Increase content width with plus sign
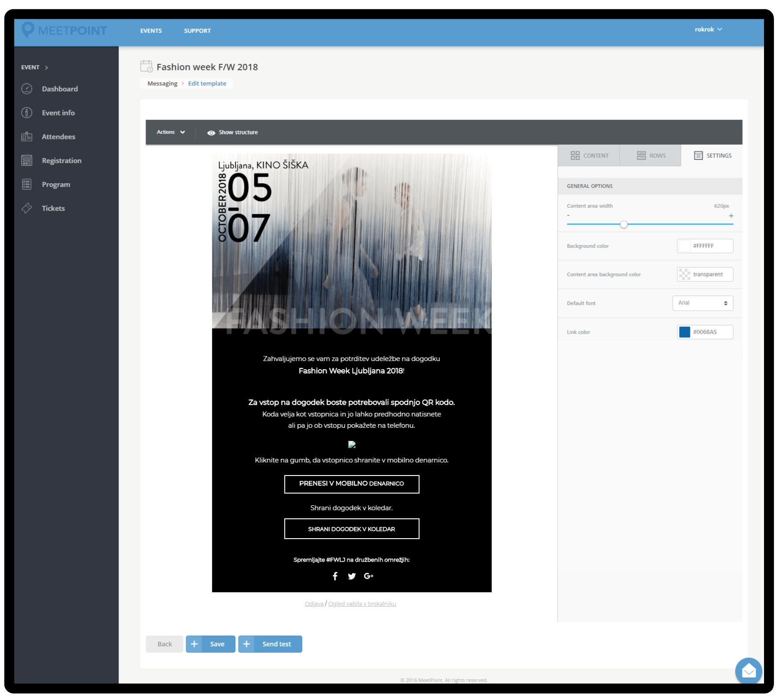This screenshot has width=778, height=700. (x=731, y=216)
